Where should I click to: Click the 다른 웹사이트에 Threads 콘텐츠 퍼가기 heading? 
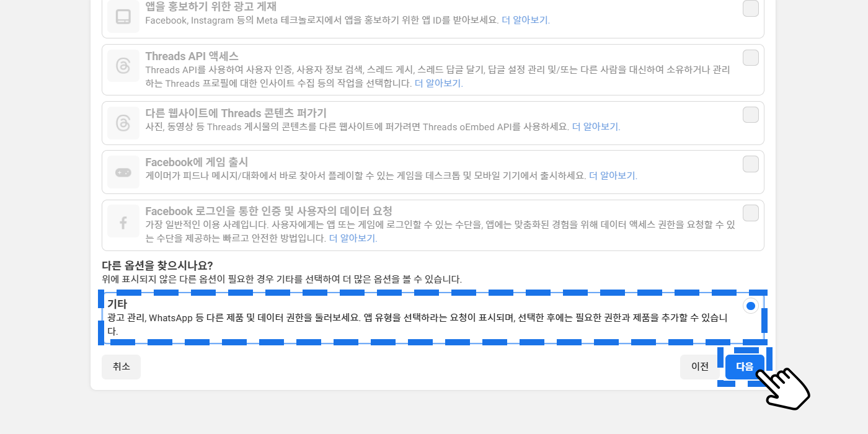(x=236, y=113)
